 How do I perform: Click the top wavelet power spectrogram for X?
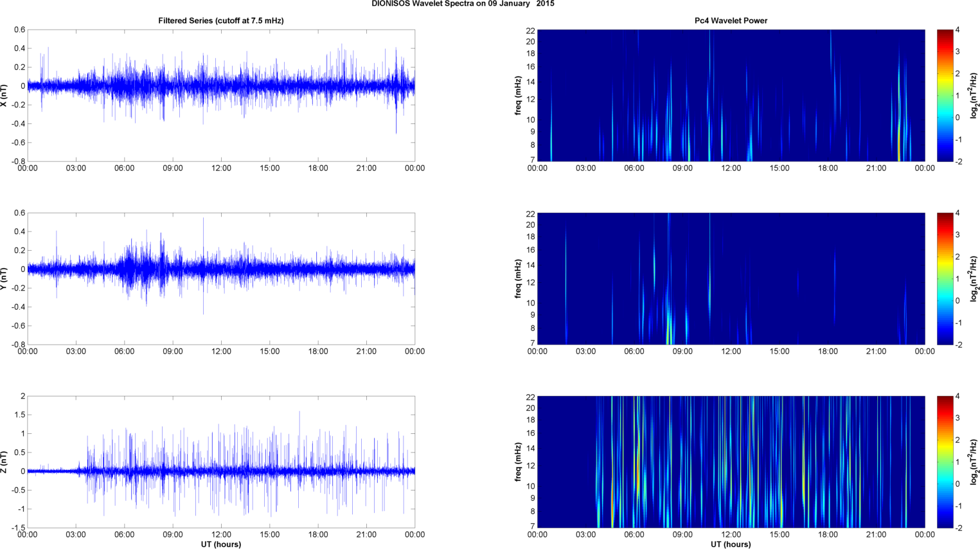click(x=731, y=95)
